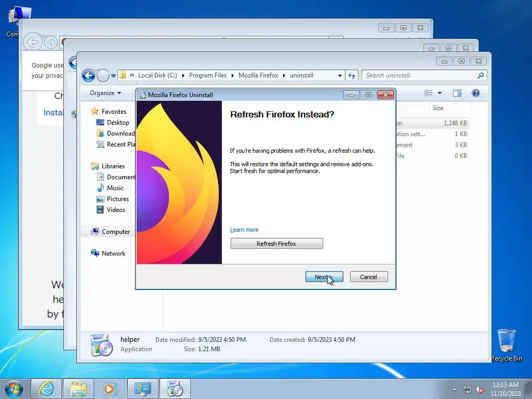Screen dimensions: 532x399
Task: Click the Favorites star icon
Action: [x=95, y=111]
